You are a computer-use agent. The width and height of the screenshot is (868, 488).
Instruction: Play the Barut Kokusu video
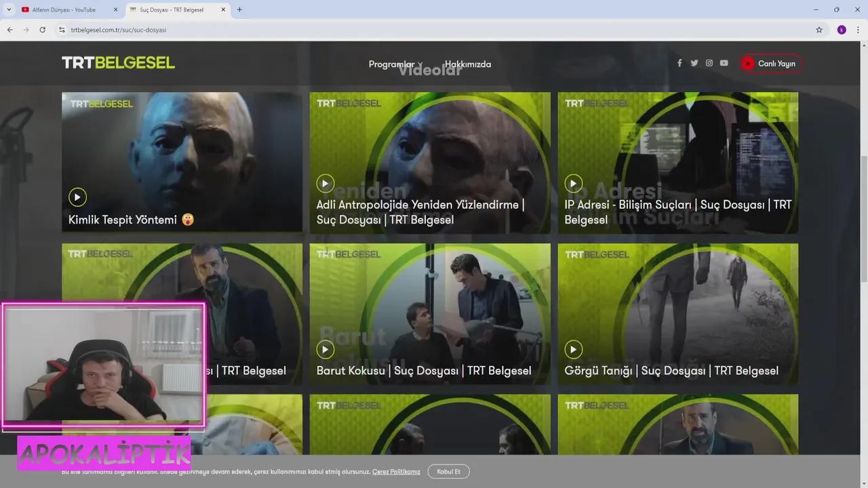[325, 349]
